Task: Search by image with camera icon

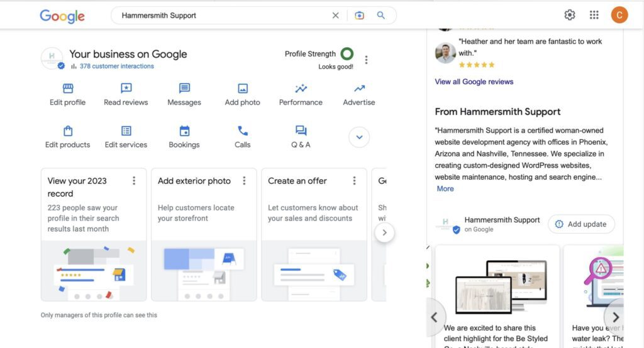Action: pyautogui.click(x=359, y=16)
